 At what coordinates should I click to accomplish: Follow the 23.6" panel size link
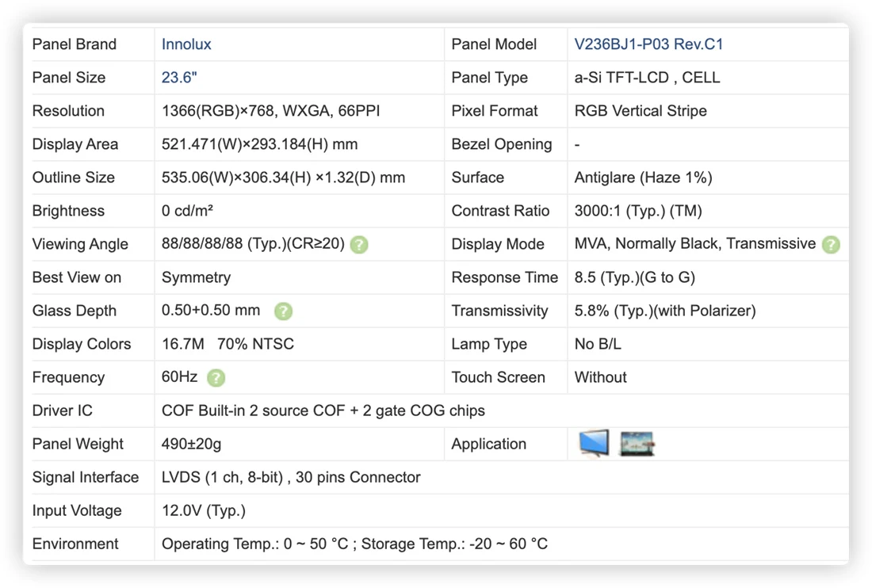click(179, 78)
